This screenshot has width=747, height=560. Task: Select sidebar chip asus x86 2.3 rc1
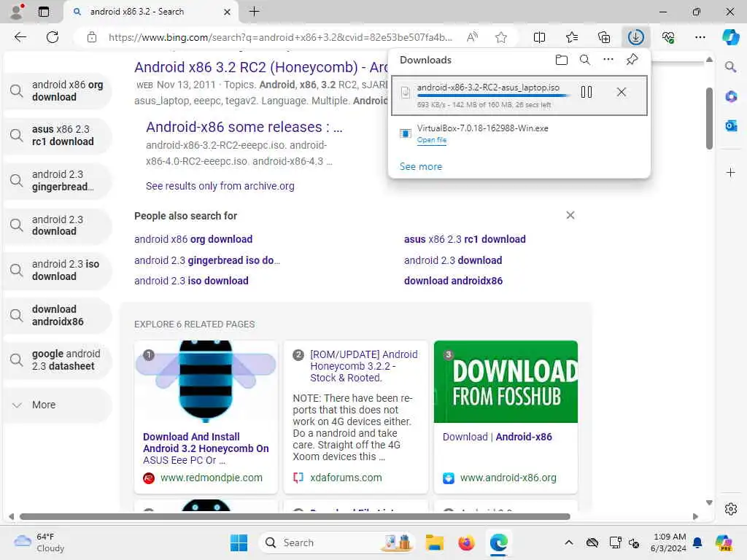(x=58, y=135)
